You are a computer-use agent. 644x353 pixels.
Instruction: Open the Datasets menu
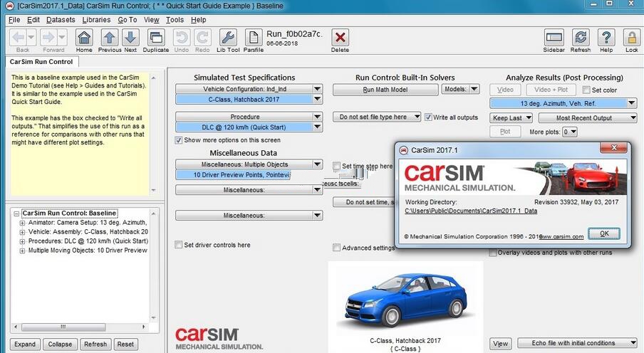tap(61, 20)
